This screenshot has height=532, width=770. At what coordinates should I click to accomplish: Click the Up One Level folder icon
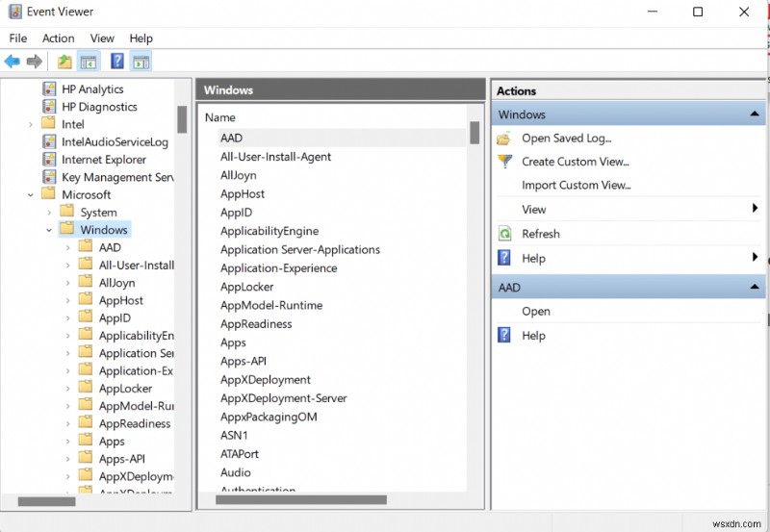click(x=64, y=62)
